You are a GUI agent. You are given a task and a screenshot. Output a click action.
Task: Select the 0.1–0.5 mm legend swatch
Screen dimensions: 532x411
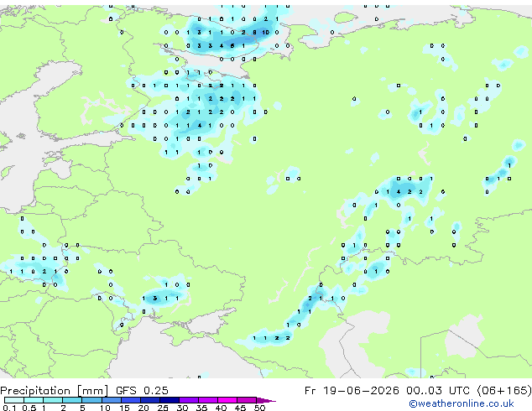tap(14, 400)
